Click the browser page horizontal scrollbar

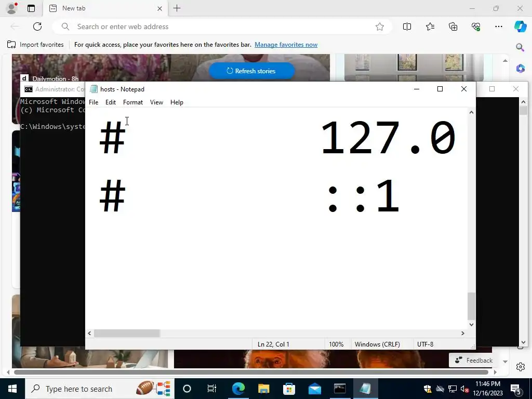point(251,372)
